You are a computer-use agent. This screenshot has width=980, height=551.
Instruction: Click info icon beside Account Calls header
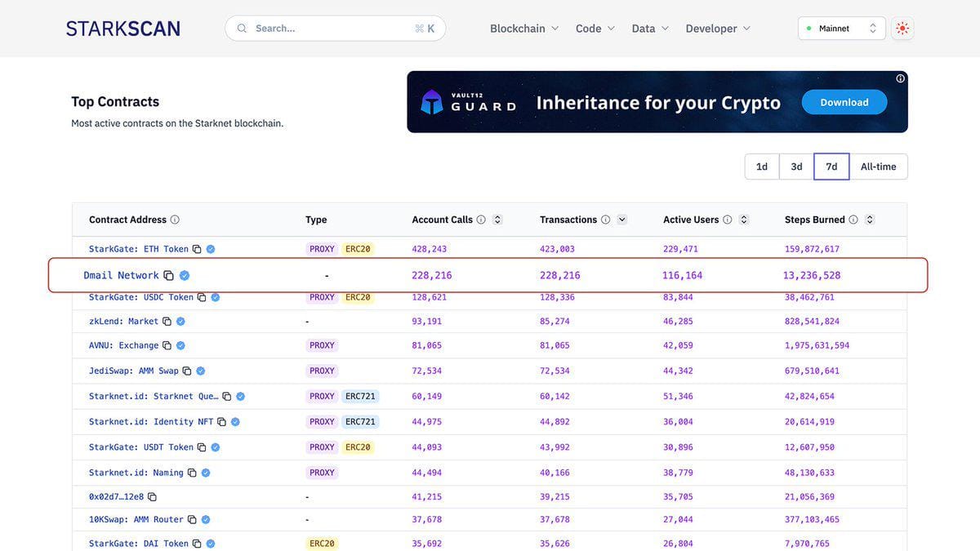[x=481, y=220]
